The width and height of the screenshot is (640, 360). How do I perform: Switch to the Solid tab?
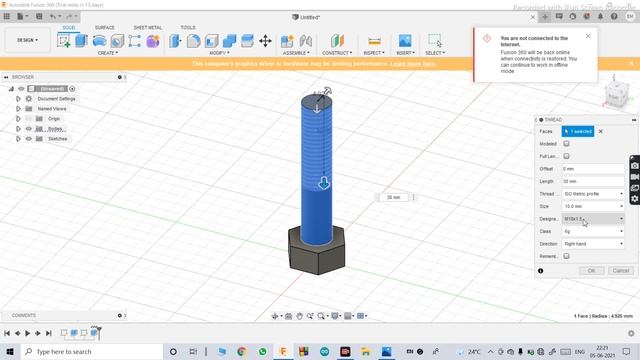(x=69, y=27)
